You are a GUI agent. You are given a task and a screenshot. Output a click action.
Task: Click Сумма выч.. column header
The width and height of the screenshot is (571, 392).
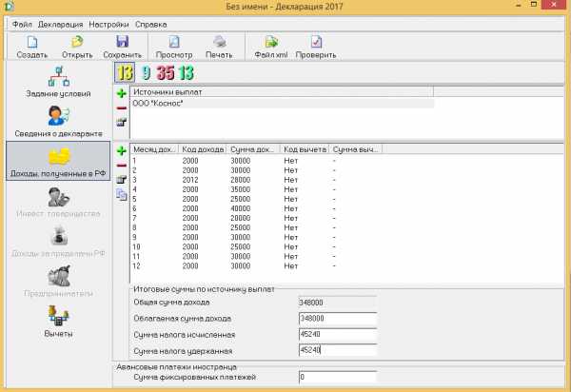coord(355,149)
